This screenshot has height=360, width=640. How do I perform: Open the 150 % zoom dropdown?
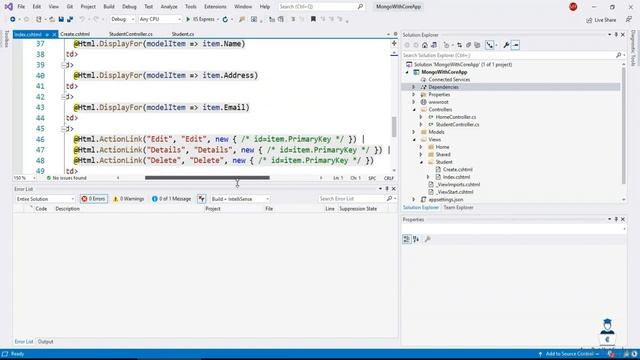24,178
